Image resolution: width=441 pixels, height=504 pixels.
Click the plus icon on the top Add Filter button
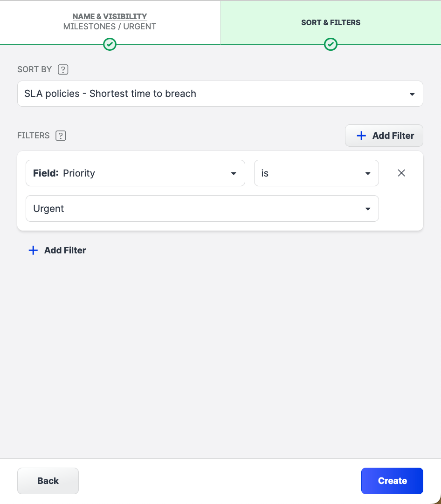click(361, 136)
